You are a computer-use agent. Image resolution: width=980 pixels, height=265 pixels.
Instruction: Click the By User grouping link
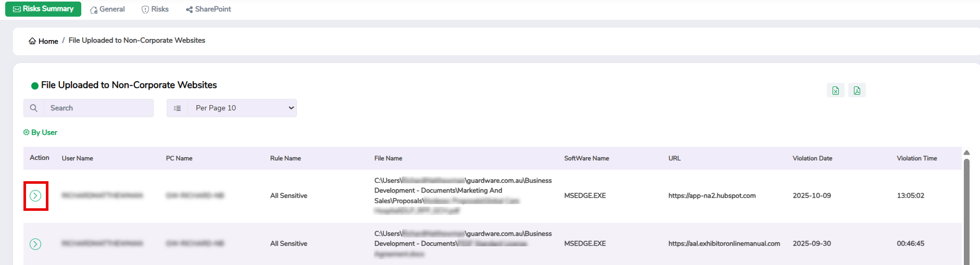pos(41,133)
